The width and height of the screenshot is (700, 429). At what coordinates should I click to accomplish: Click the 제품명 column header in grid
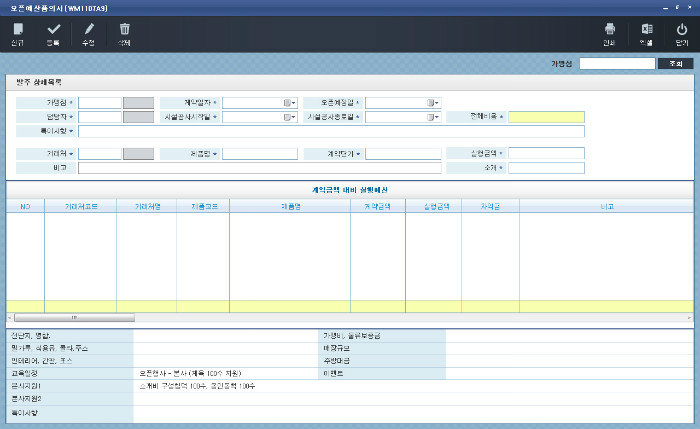(289, 206)
